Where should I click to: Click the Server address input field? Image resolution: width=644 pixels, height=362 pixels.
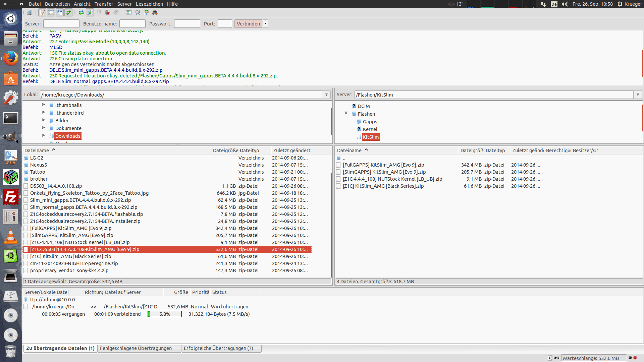[x=61, y=24]
